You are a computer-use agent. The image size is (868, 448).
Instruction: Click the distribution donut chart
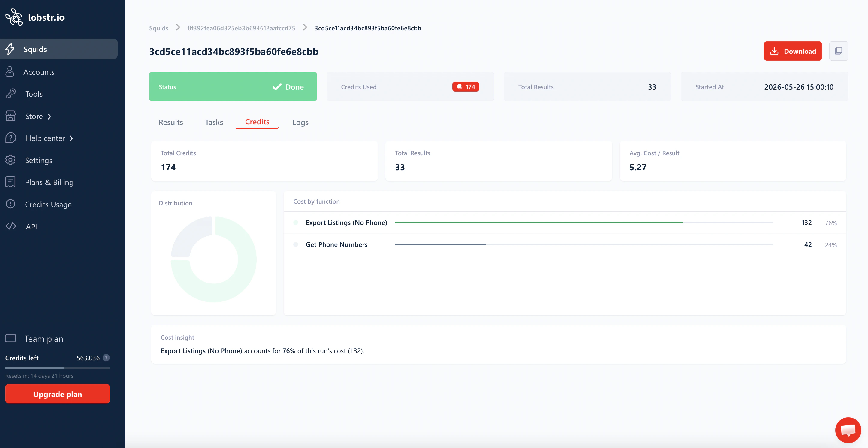click(214, 259)
